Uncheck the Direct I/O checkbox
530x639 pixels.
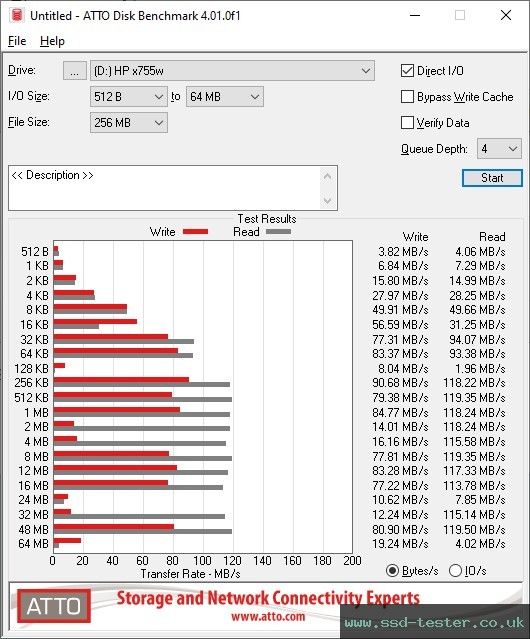pyautogui.click(x=407, y=71)
